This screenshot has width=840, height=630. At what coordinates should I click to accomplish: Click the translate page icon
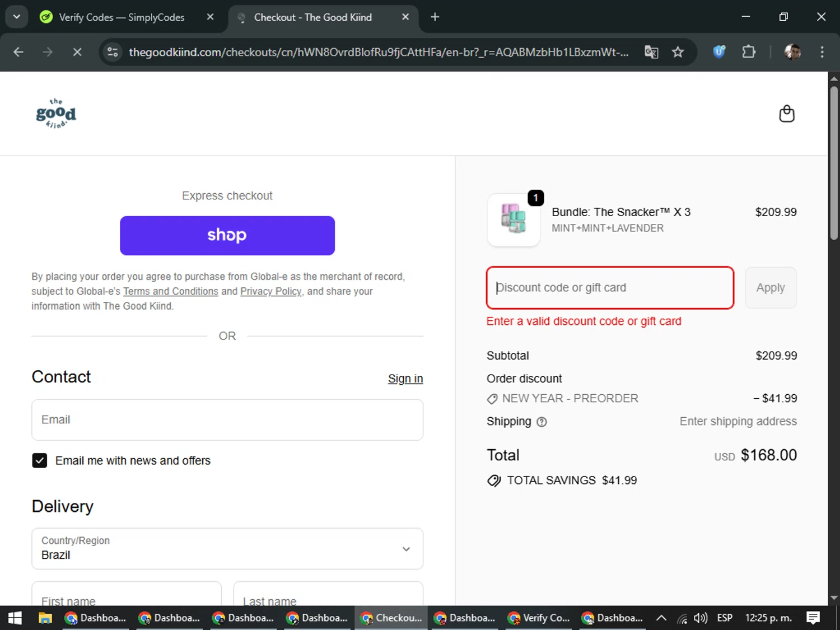[651, 52]
